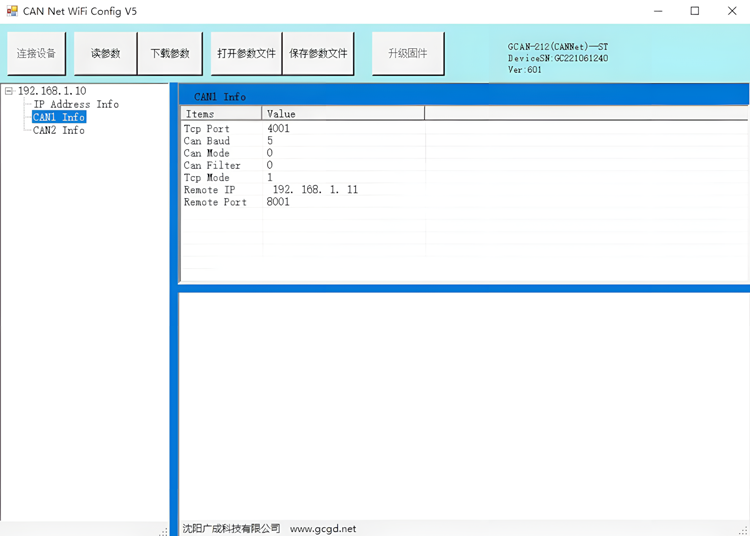Select the Can Filter row

(212, 165)
